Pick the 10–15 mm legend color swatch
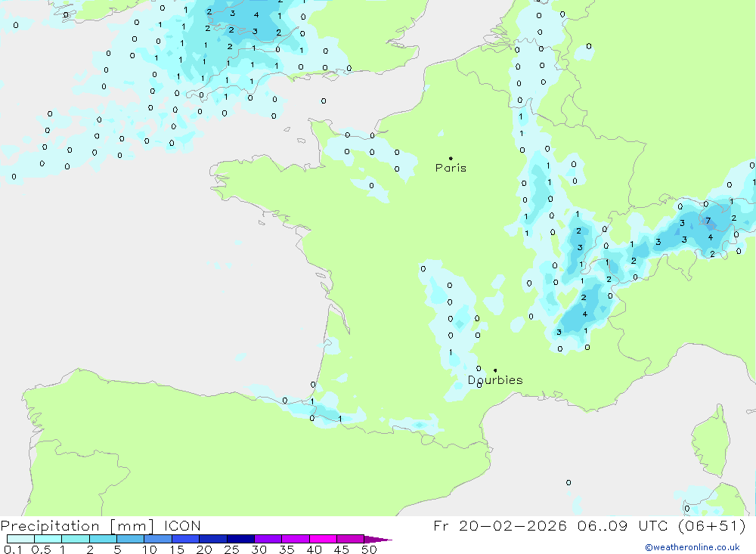 click(158, 539)
